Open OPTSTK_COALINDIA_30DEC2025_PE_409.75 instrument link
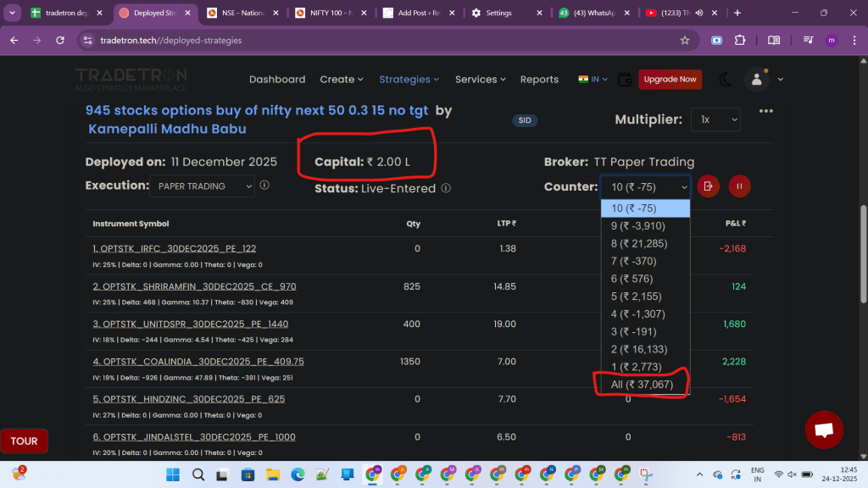 [x=198, y=361]
